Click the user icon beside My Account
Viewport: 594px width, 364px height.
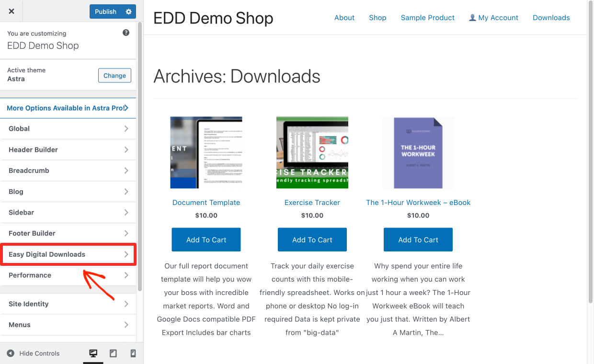click(472, 18)
